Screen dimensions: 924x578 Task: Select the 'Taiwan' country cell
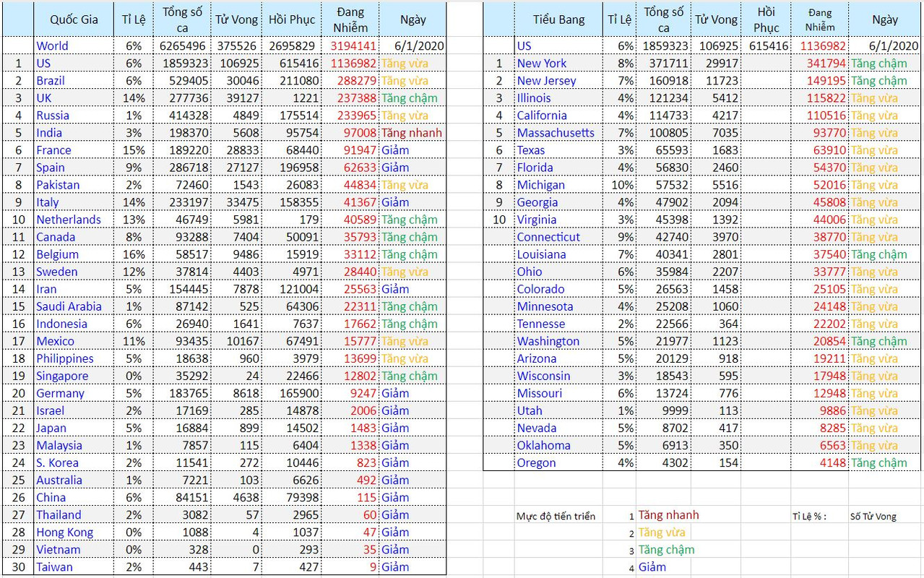pos(74,567)
